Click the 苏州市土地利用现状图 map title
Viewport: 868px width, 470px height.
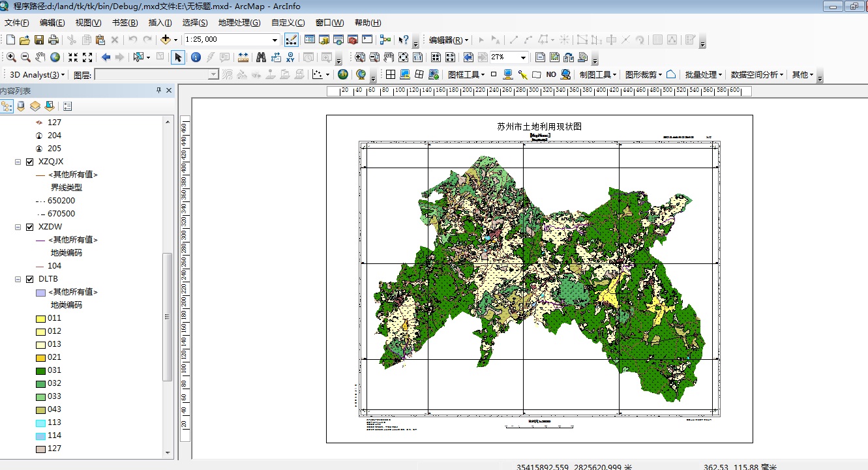pos(539,126)
